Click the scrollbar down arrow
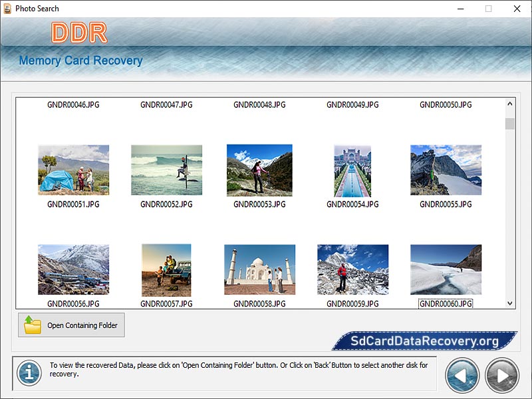 point(511,304)
